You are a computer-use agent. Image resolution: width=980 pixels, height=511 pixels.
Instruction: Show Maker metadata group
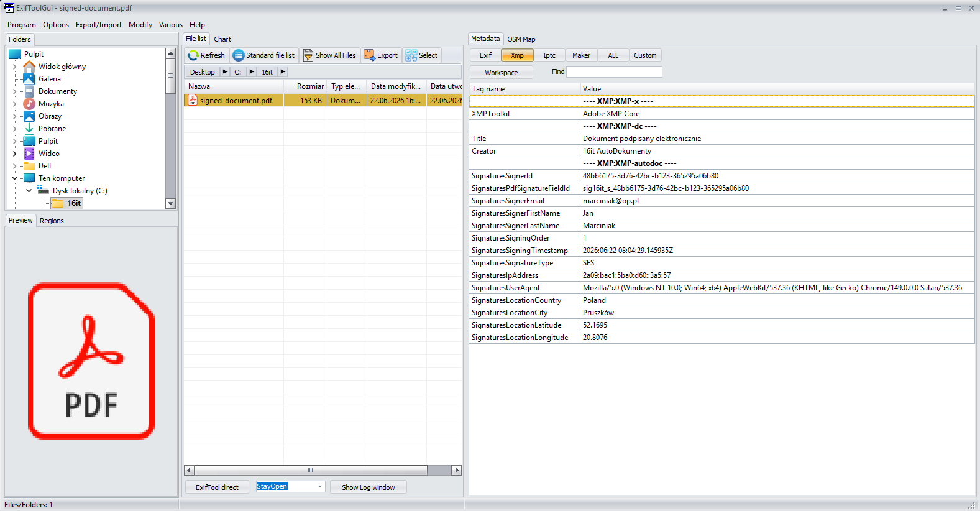(582, 55)
